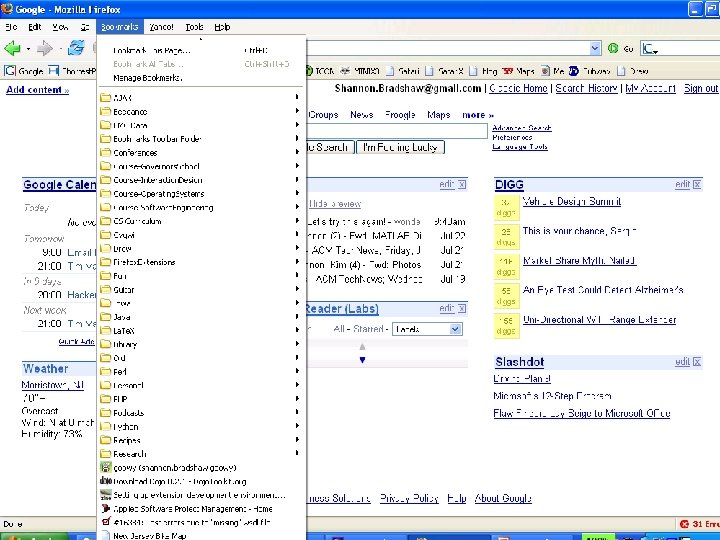The width and height of the screenshot is (720, 540).
Task: Open the Java bookmark folder
Action: pos(200,317)
